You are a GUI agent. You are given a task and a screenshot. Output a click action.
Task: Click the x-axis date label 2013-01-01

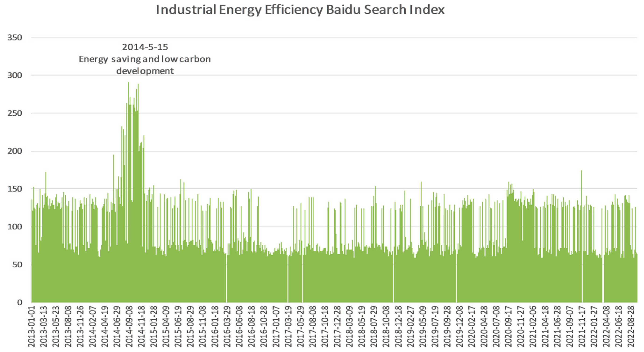point(32,327)
